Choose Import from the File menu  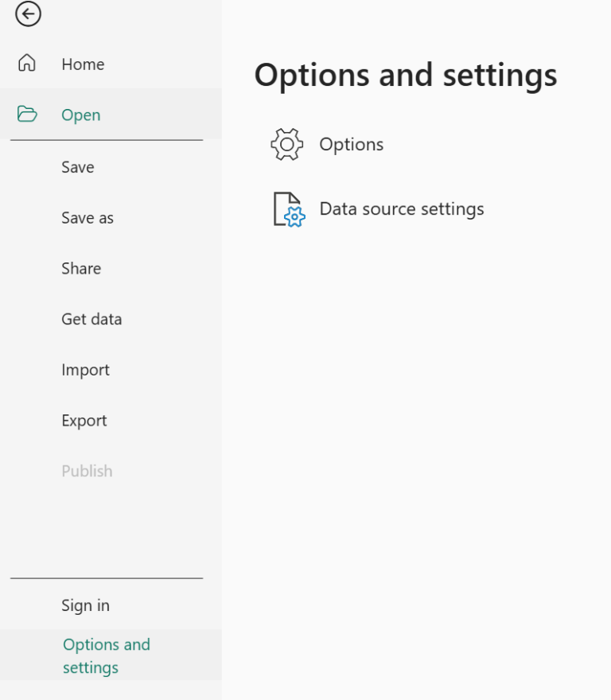85,370
